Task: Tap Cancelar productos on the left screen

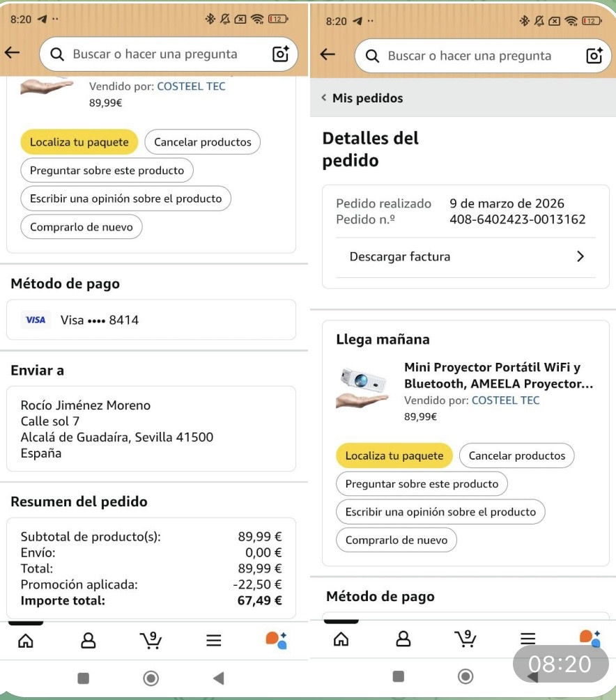Action: [202, 142]
